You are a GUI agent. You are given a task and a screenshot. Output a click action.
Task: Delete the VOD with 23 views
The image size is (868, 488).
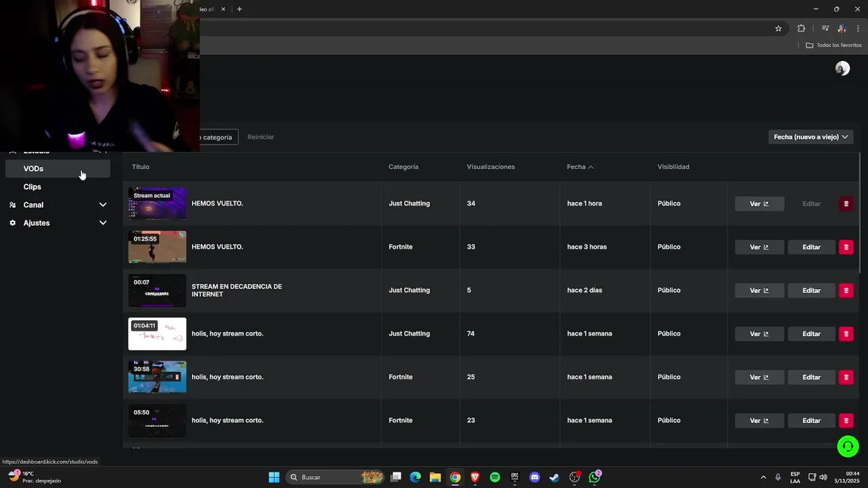846,421
